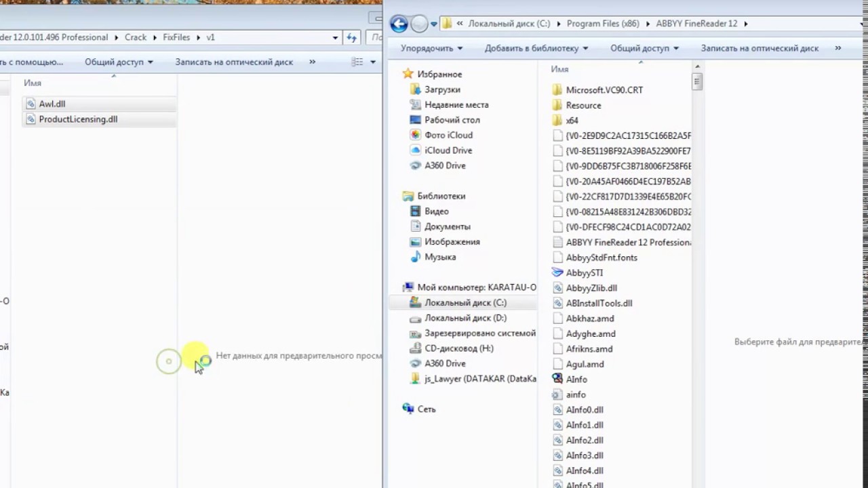The width and height of the screenshot is (868, 488).
Task: Select the AInfo application icon
Action: point(557,379)
